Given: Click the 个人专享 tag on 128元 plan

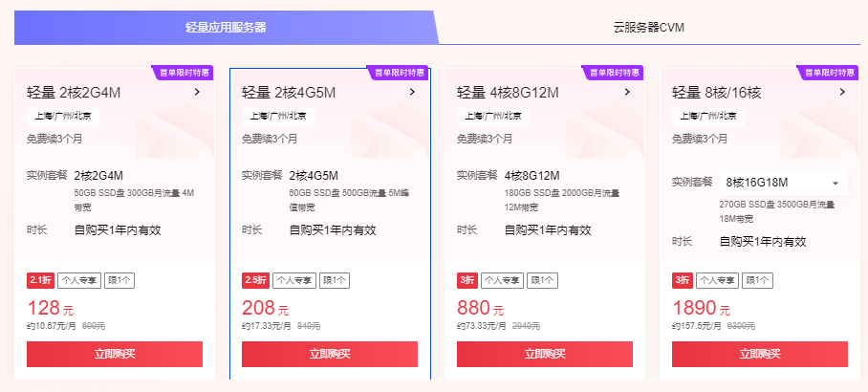Looking at the screenshot, I should (79, 281).
